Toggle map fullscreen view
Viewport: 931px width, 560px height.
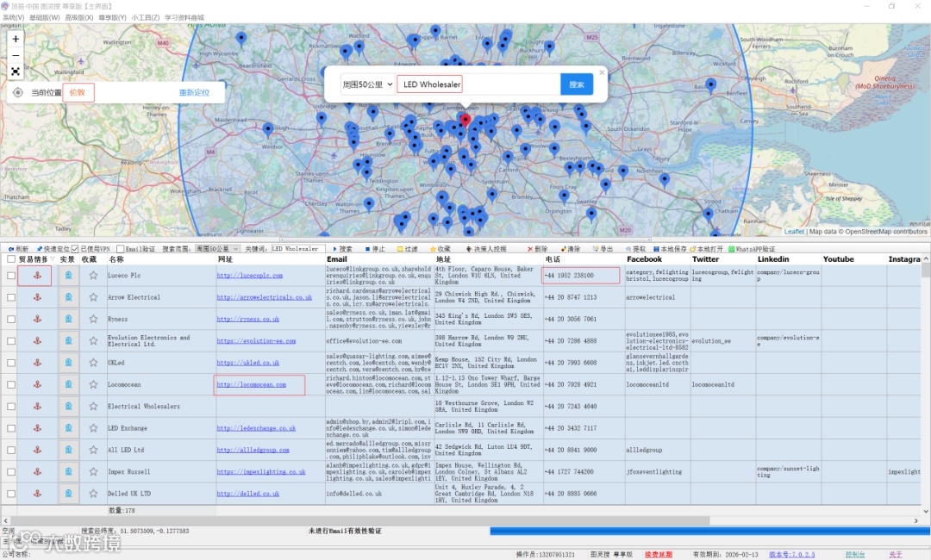tap(16, 72)
